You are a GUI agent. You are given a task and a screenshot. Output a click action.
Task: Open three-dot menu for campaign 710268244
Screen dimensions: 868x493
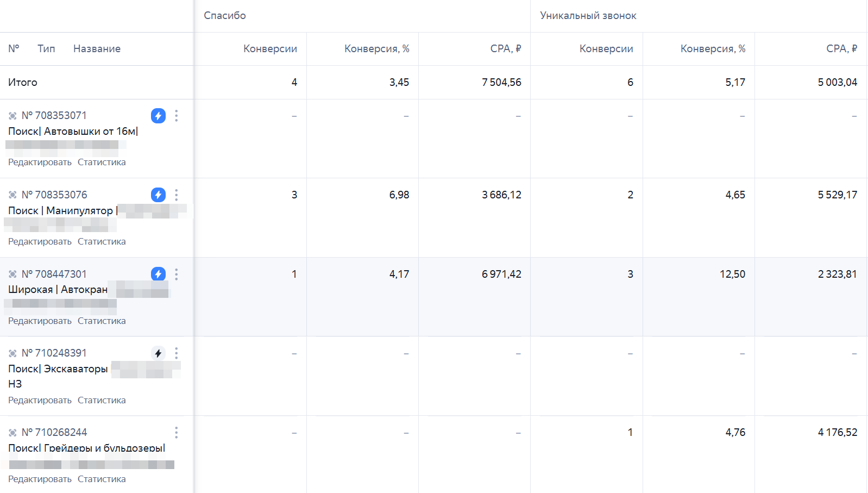coord(177,432)
